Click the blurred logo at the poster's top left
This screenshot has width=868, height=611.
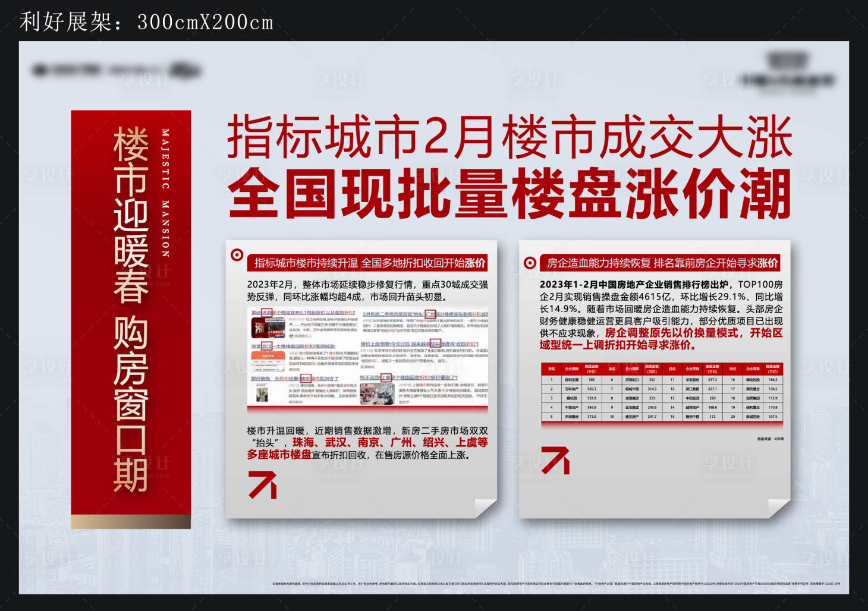tap(116, 71)
